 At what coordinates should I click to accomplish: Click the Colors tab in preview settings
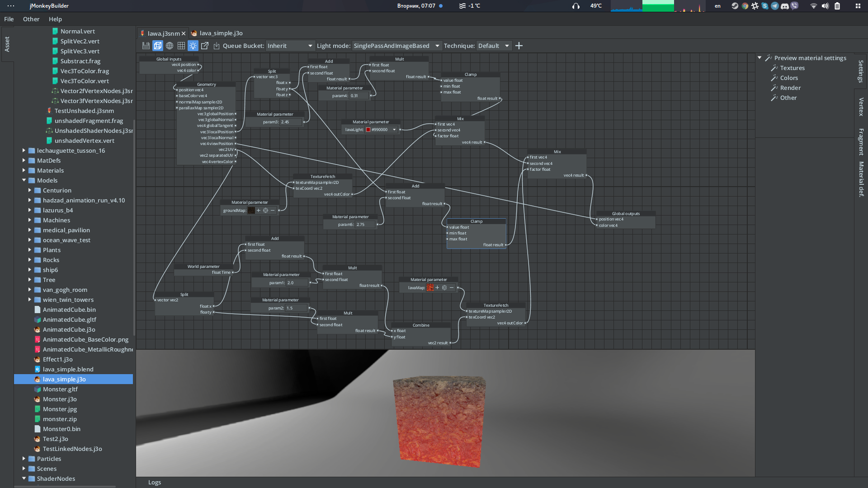pos(789,77)
